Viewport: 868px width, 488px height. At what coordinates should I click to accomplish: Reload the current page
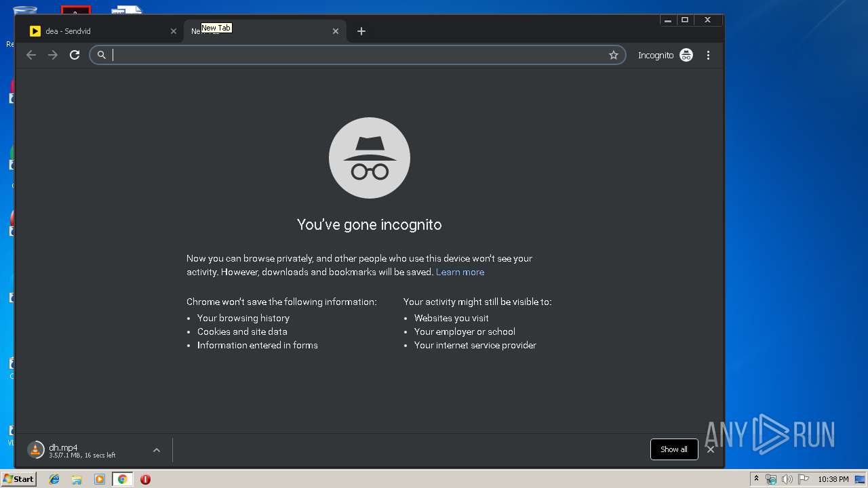coord(75,55)
